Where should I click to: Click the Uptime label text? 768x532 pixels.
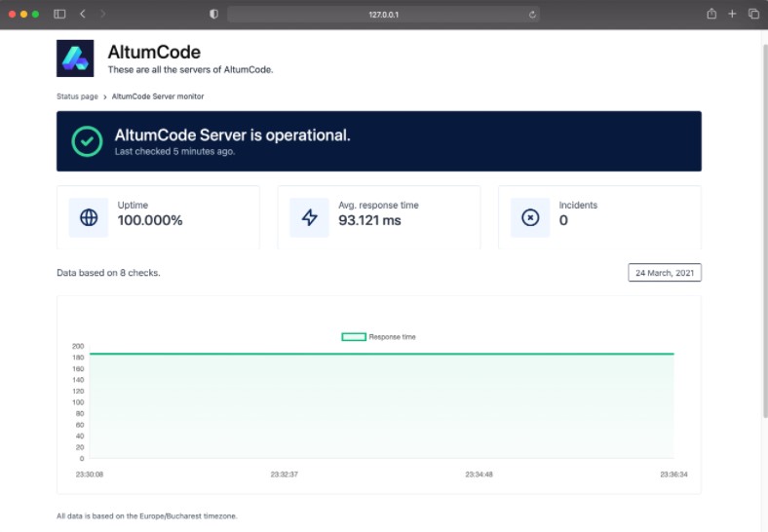(133, 206)
